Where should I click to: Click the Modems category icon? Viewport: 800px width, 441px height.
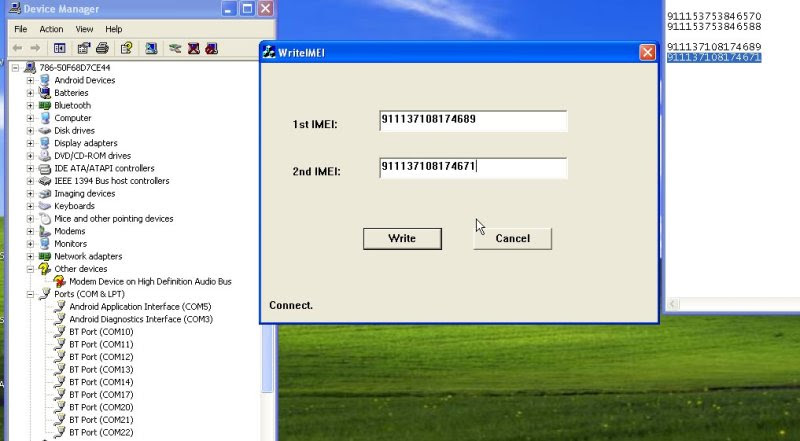point(45,231)
